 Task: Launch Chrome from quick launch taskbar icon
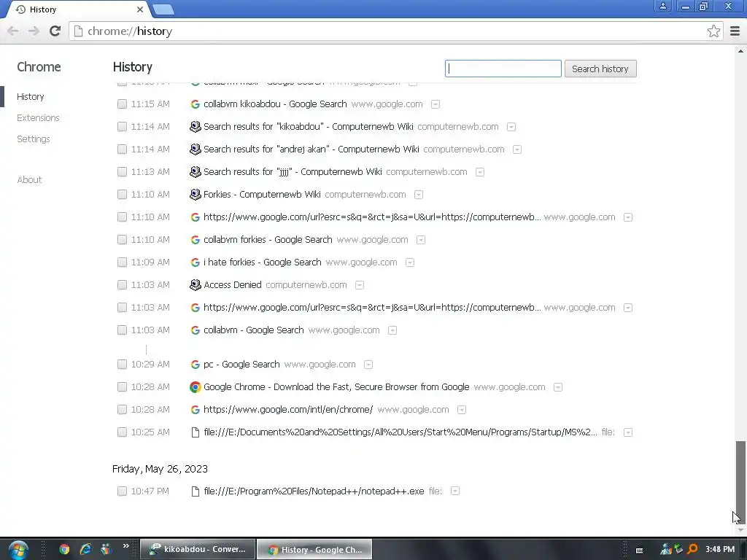[x=64, y=550]
